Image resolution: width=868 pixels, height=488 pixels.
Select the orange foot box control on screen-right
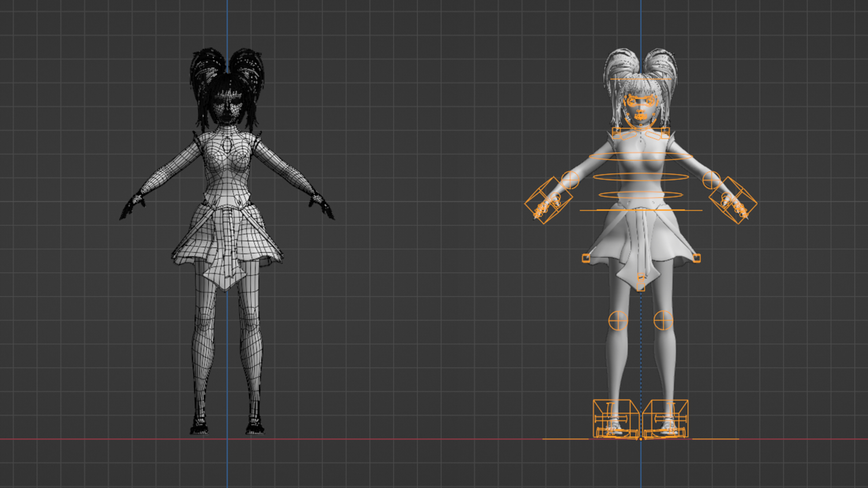665,418
